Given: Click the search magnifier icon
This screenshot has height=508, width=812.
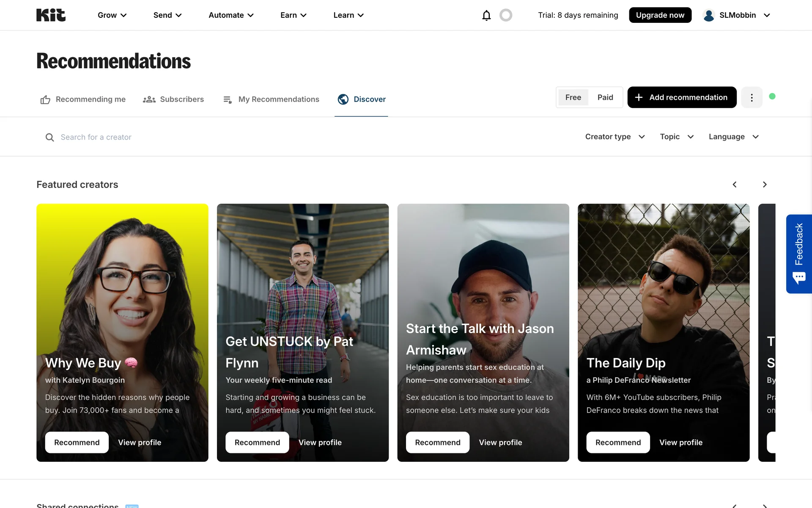Looking at the screenshot, I should (x=50, y=137).
